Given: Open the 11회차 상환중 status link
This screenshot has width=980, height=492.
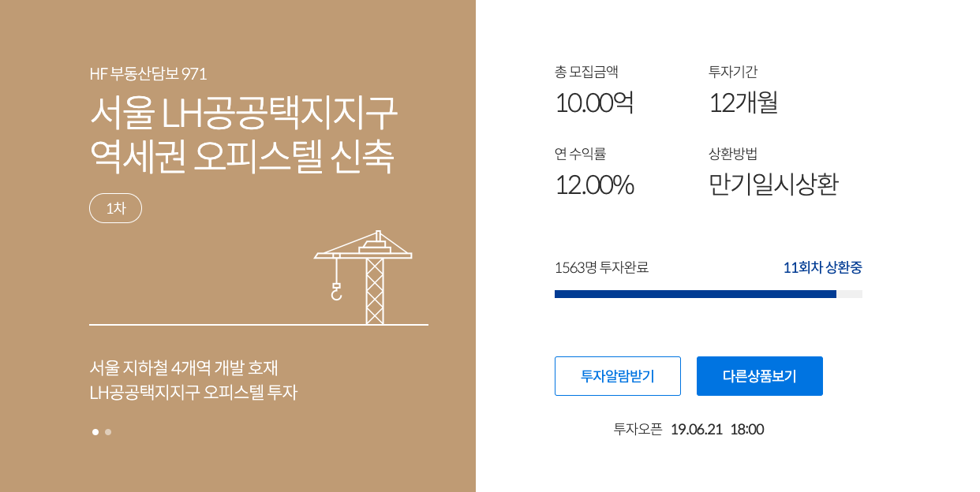Looking at the screenshot, I should [822, 267].
